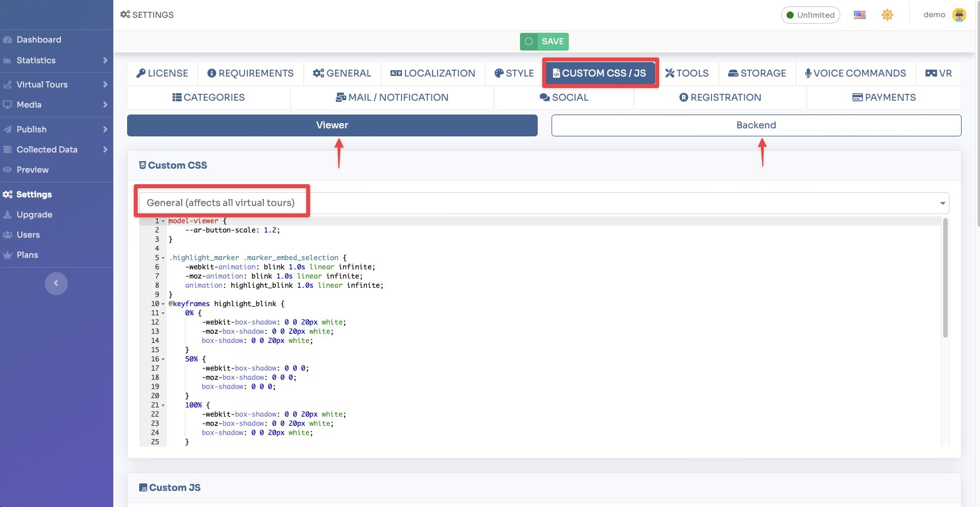The width and height of the screenshot is (980, 507).
Task: Click the Users group icon
Action: (7, 235)
